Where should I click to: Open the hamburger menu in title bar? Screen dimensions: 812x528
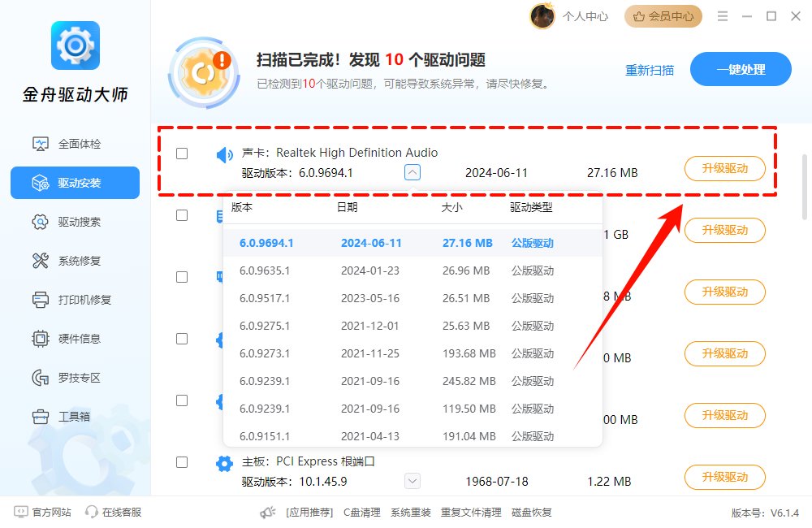721,16
